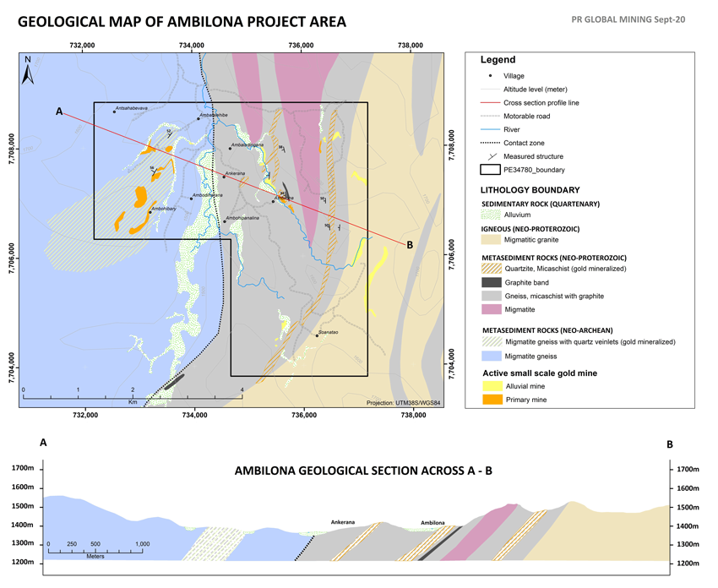Image resolution: width=718 pixels, height=588 pixels.
Task: Click the yellow Alluvial mine swatch
Action: tap(491, 387)
